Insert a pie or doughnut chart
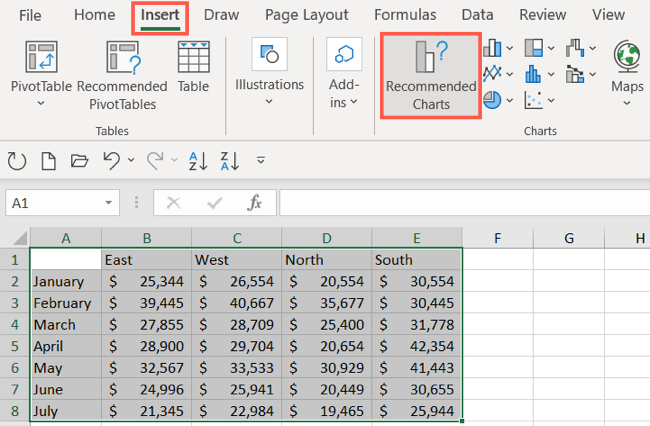The width and height of the screenshot is (650, 426). [493, 100]
